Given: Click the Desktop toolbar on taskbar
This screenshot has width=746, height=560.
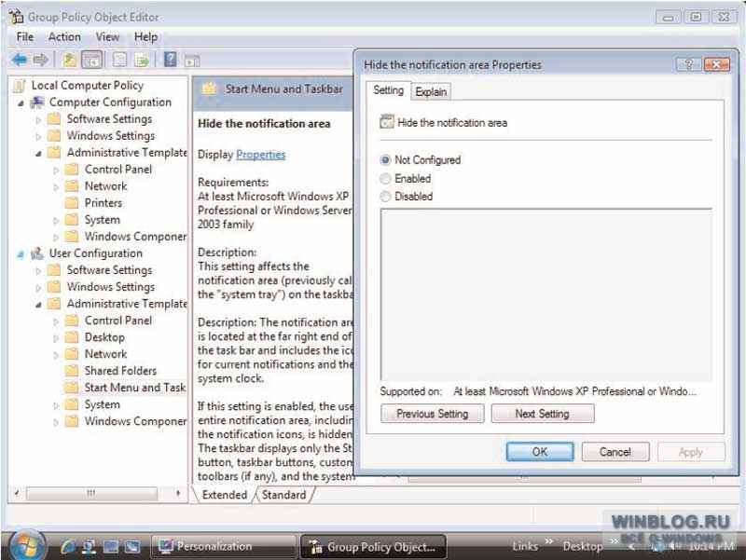Looking at the screenshot, I should coord(583,546).
